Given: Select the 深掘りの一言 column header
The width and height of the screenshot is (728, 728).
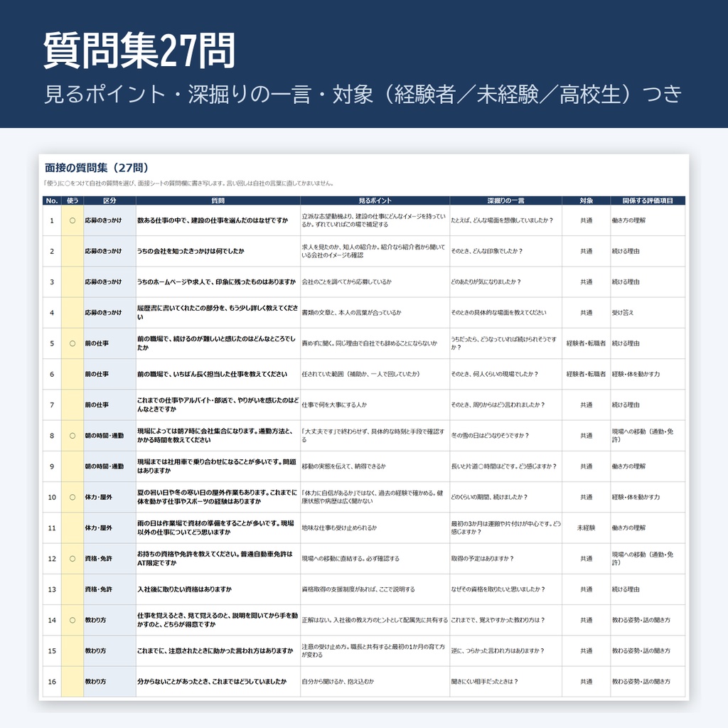Looking at the screenshot, I should (x=505, y=200).
